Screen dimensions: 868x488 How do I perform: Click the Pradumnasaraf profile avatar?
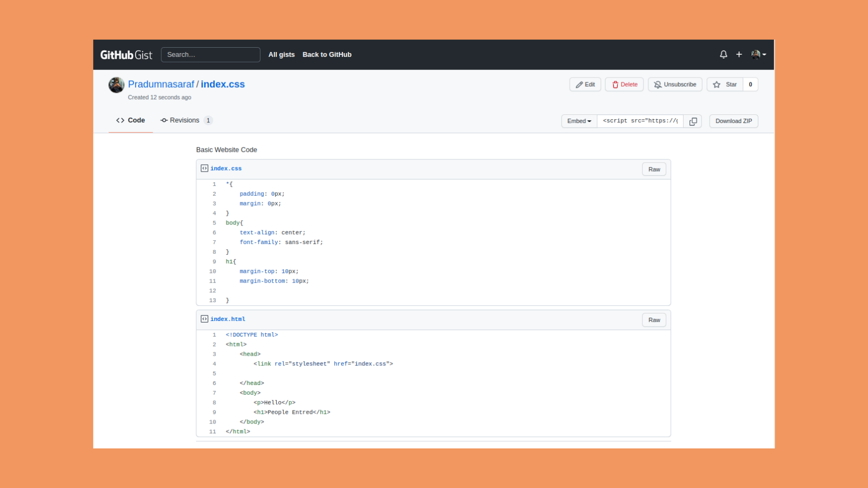[x=117, y=85]
